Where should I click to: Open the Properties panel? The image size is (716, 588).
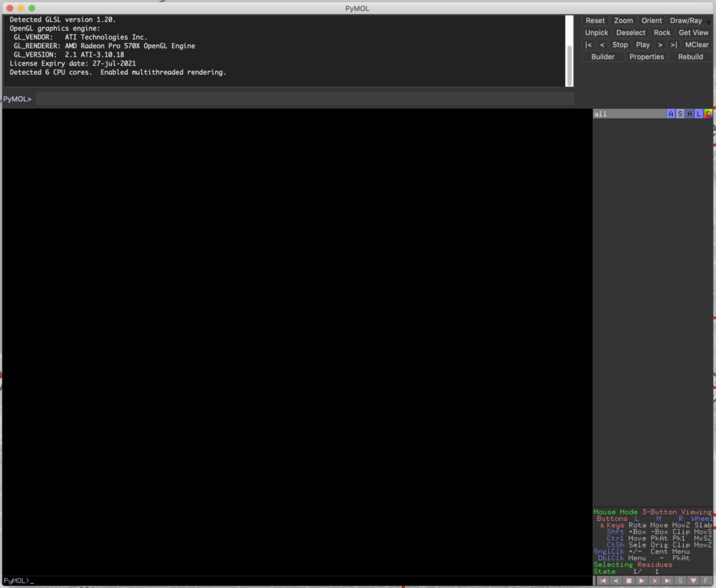(646, 57)
